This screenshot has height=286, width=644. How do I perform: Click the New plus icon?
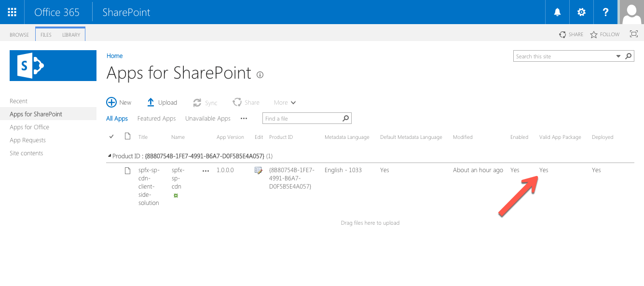111,102
